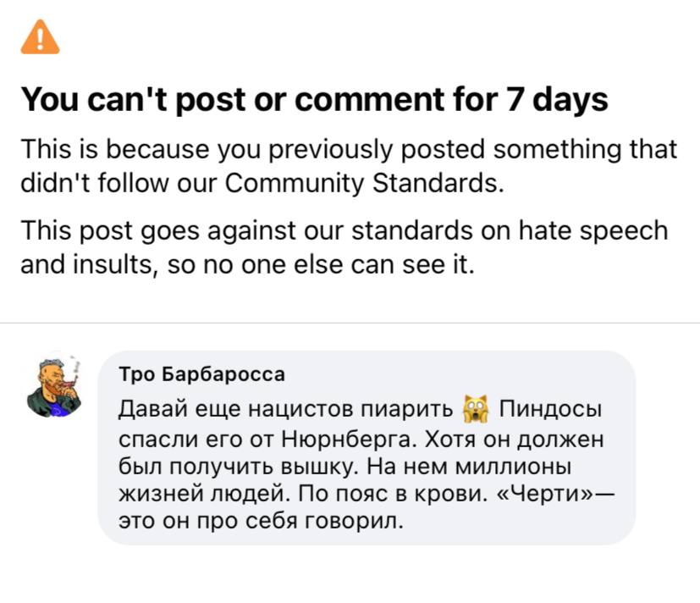Click the orange warning triangle icon

[x=41, y=38]
